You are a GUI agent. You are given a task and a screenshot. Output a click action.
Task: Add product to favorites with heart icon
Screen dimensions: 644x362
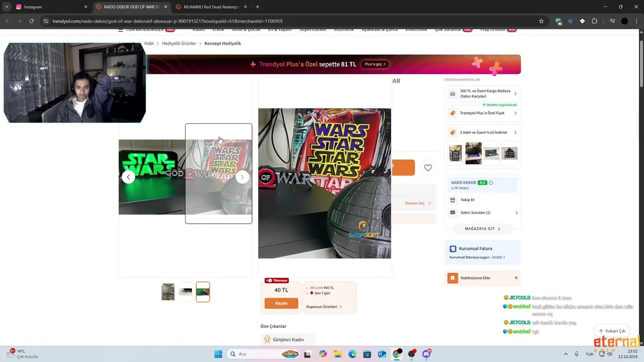click(x=428, y=168)
